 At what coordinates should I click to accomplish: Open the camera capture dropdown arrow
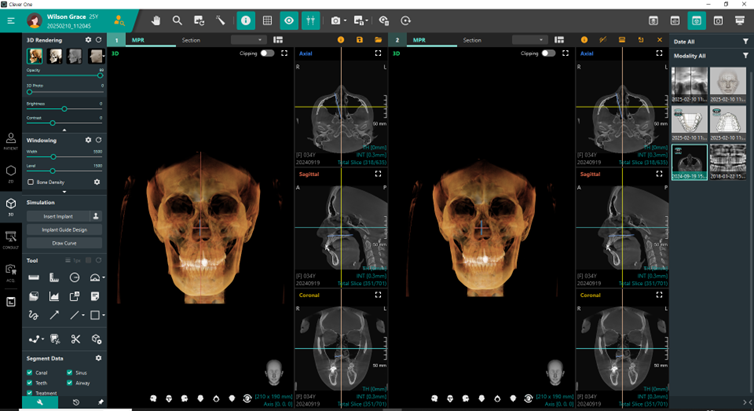pos(346,20)
